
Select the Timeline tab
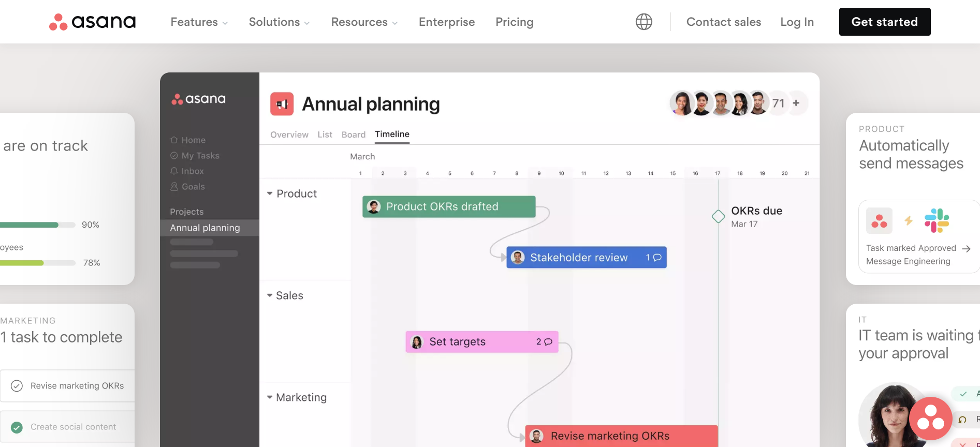392,135
